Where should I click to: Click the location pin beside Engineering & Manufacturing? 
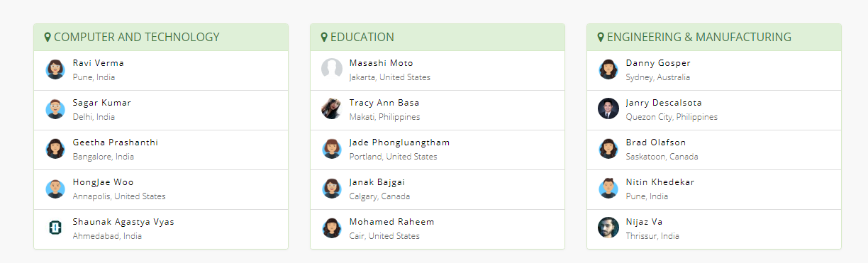pyautogui.click(x=601, y=37)
